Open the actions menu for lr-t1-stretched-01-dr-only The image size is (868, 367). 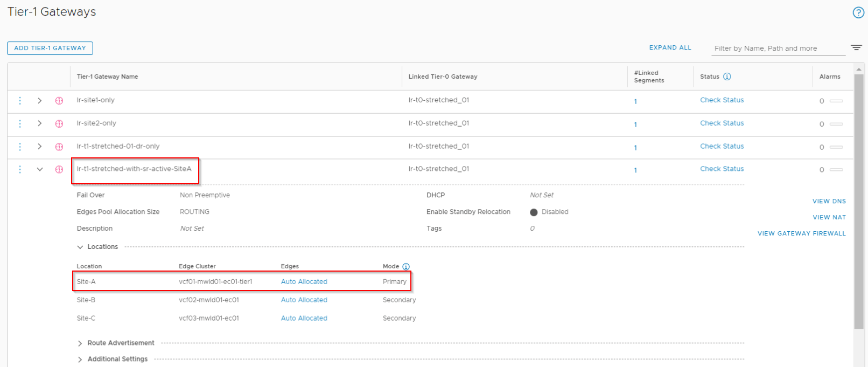[x=20, y=147]
